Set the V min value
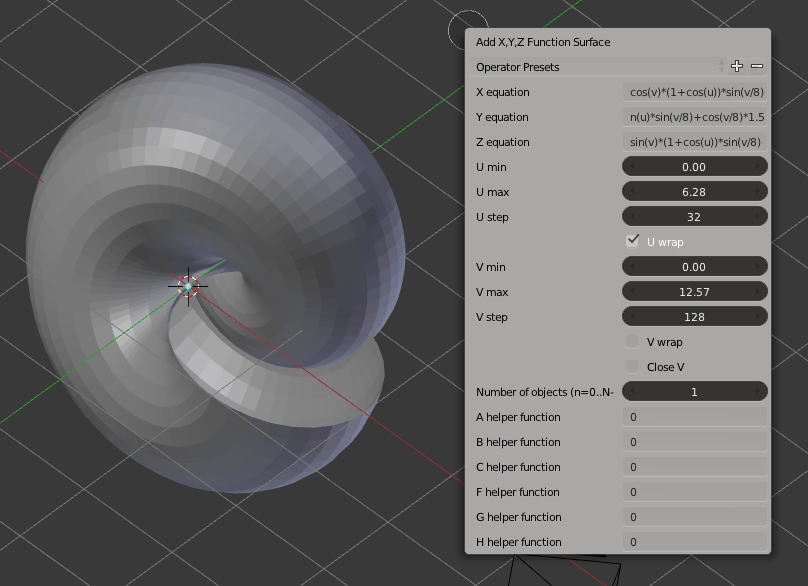 pyautogui.click(x=695, y=266)
